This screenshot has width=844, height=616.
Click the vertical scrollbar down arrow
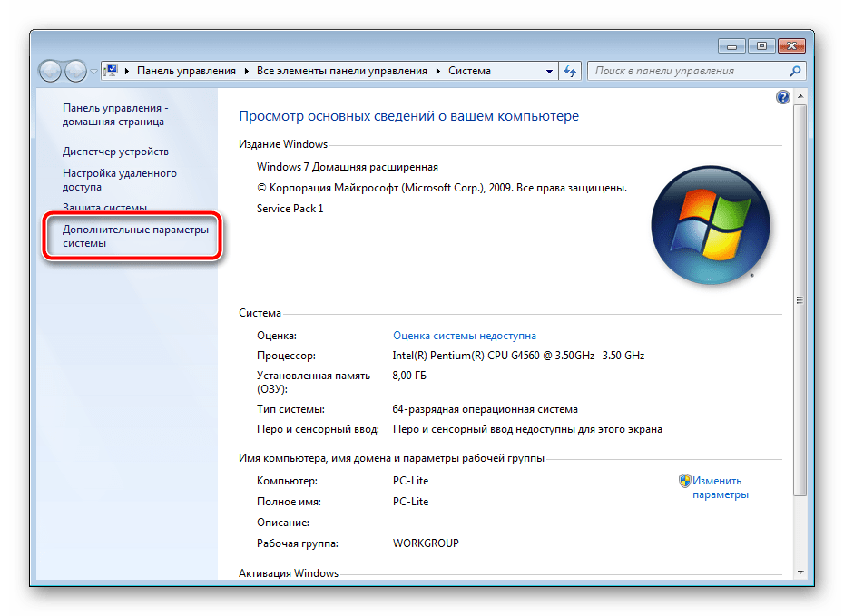click(x=800, y=572)
